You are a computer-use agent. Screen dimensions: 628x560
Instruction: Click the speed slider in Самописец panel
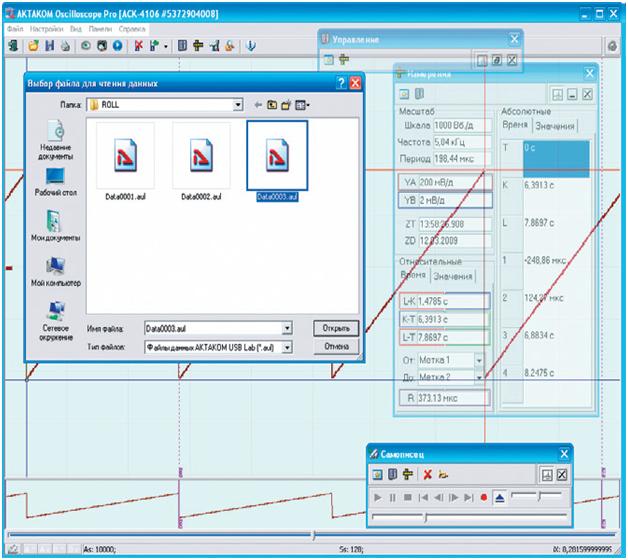click(537, 496)
